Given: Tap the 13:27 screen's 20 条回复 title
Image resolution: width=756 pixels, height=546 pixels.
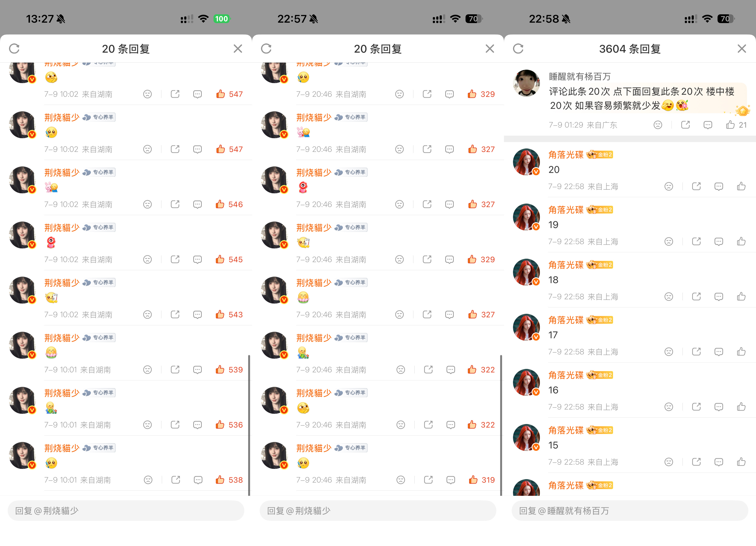Looking at the screenshot, I should tap(126, 49).
